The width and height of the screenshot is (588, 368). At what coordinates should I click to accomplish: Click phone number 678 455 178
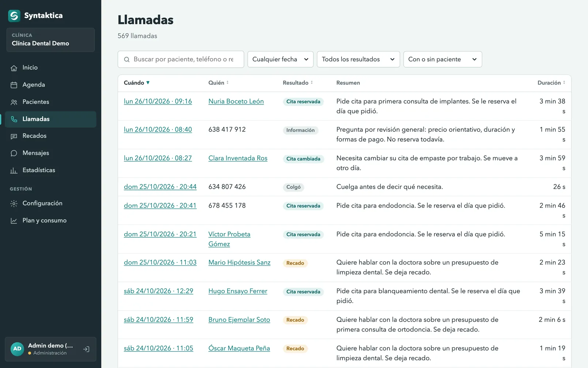227,206
